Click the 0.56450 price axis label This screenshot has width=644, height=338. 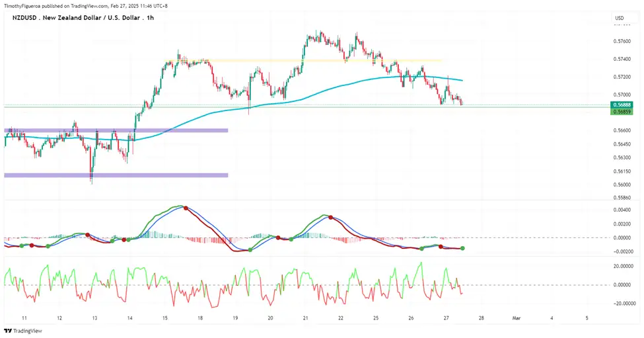click(x=622, y=144)
